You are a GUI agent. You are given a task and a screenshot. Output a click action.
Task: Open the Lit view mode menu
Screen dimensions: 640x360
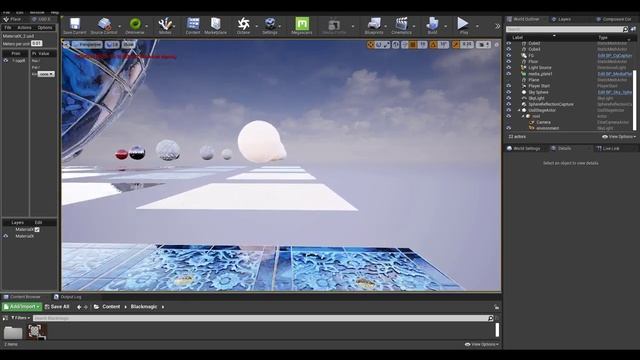(x=112, y=44)
